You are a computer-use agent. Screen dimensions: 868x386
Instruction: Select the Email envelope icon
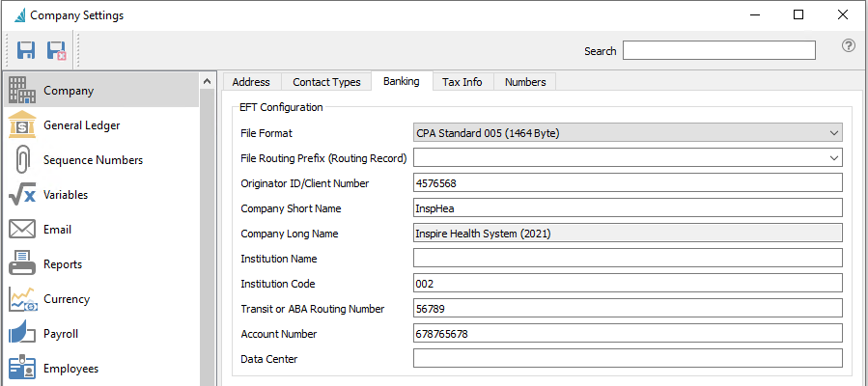pyautogui.click(x=22, y=230)
